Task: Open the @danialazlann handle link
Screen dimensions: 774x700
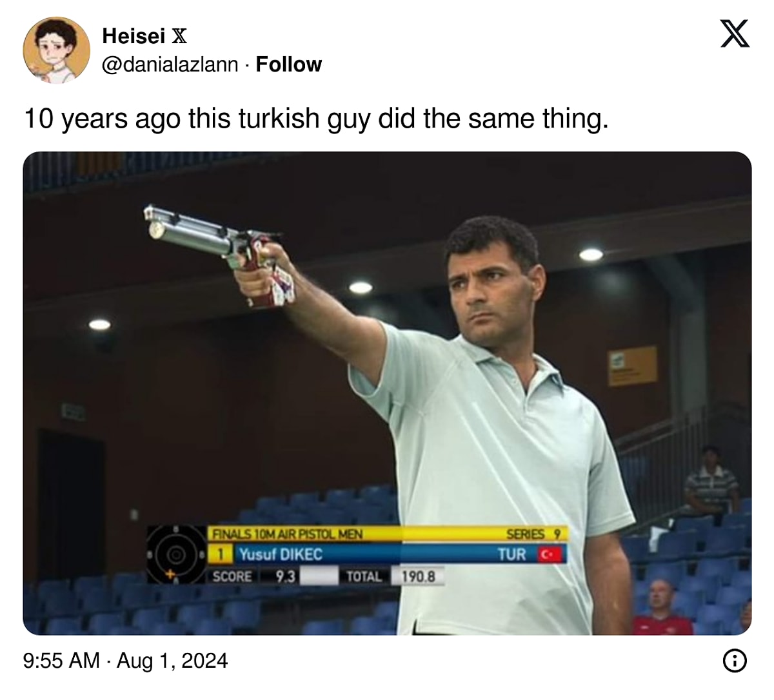Action: tap(170, 65)
